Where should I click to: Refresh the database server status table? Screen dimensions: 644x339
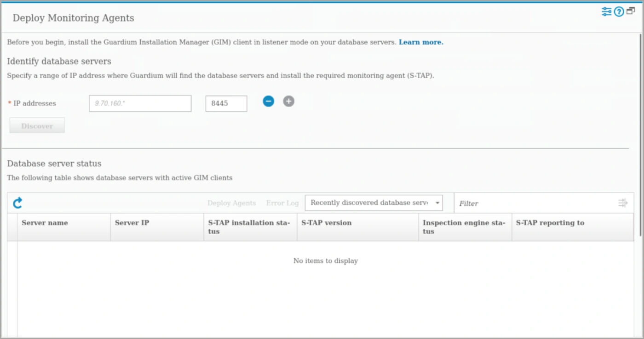pos(17,203)
